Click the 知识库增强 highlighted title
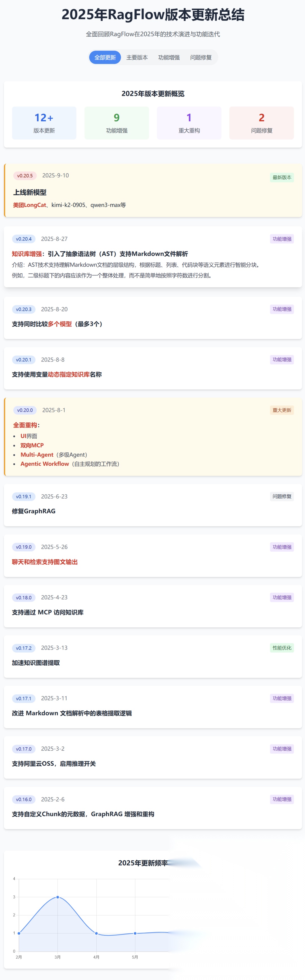The height and width of the screenshot is (980, 305). pyautogui.click(x=27, y=254)
